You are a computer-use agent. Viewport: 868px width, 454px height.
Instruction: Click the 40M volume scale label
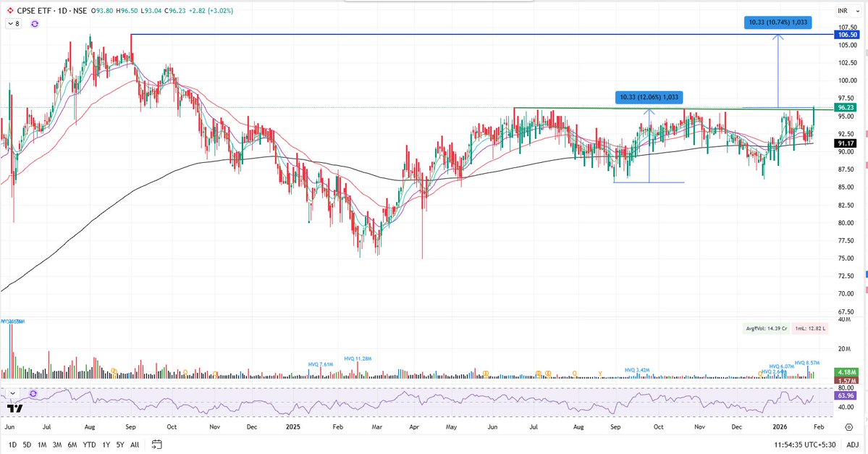point(844,319)
